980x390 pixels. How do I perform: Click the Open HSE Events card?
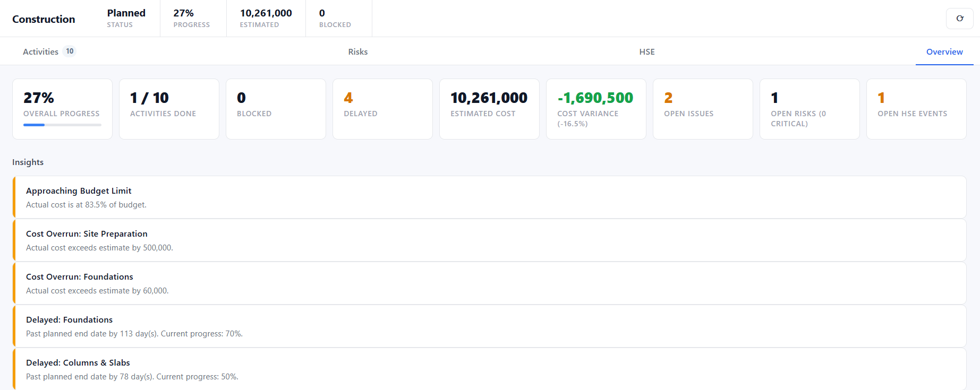(x=916, y=109)
